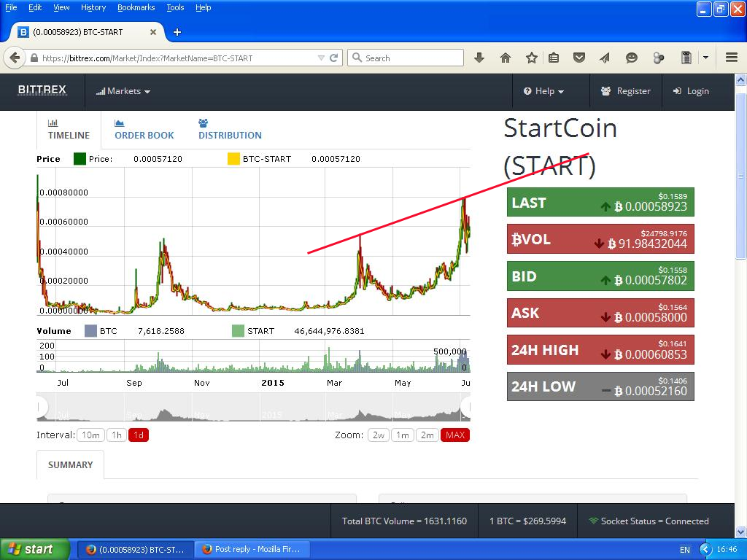
Task: Click the padlock site identity icon
Action: (x=34, y=58)
